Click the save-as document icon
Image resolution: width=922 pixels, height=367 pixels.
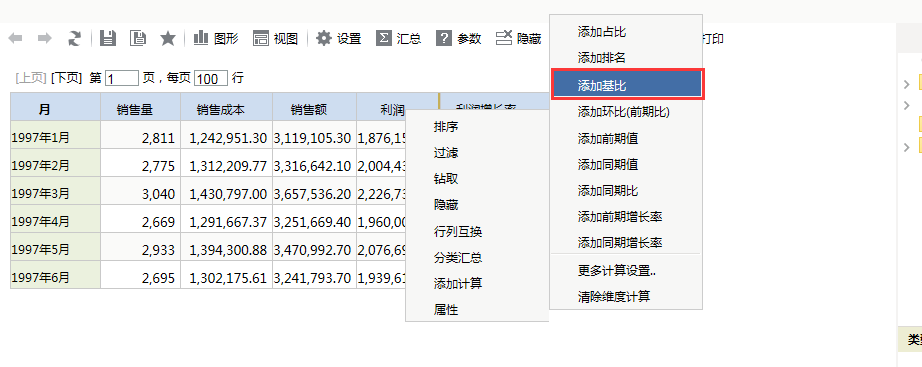point(138,39)
